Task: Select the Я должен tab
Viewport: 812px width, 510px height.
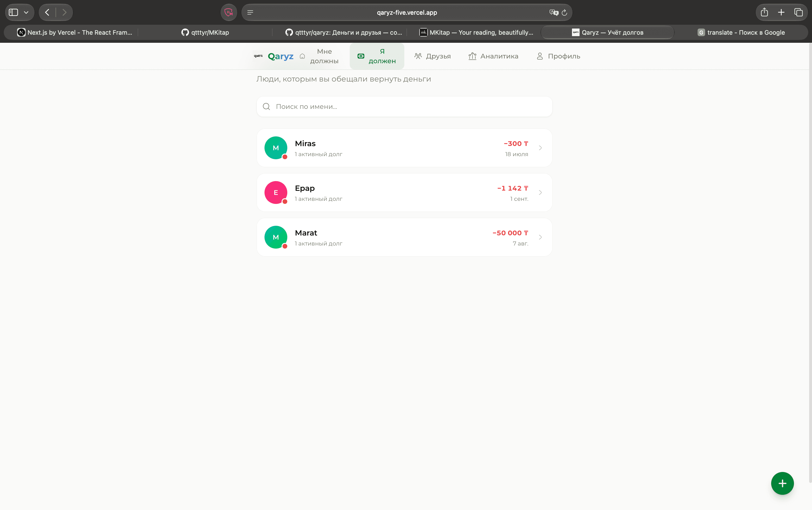Action: click(x=377, y=56)
